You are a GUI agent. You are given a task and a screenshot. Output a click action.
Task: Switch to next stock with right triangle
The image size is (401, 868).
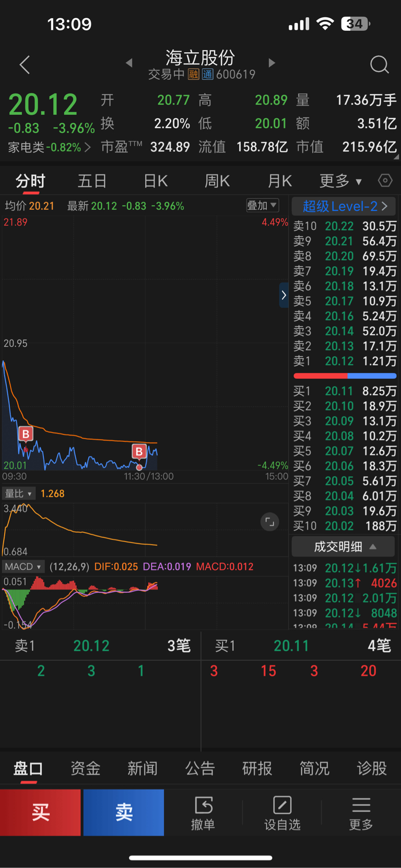coord(272,63)
